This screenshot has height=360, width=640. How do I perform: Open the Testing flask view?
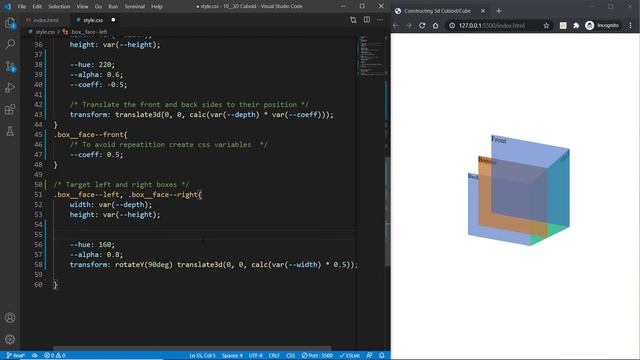coord(10,131)
